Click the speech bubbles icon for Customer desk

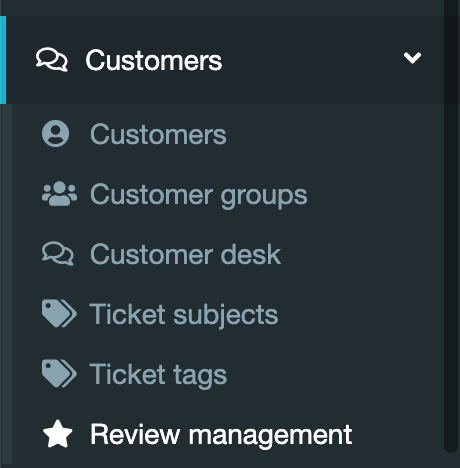coord(58,254)
